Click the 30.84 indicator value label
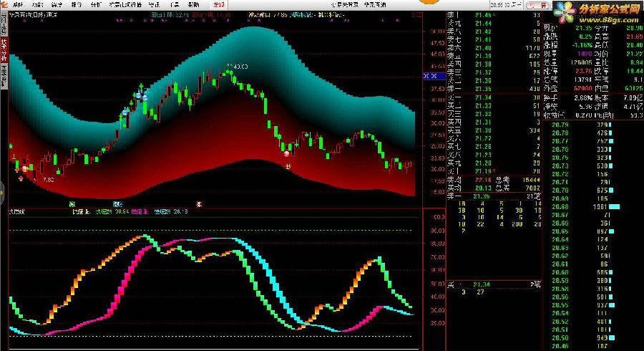The width and height of the screenshot is (644, 351). 122,211
